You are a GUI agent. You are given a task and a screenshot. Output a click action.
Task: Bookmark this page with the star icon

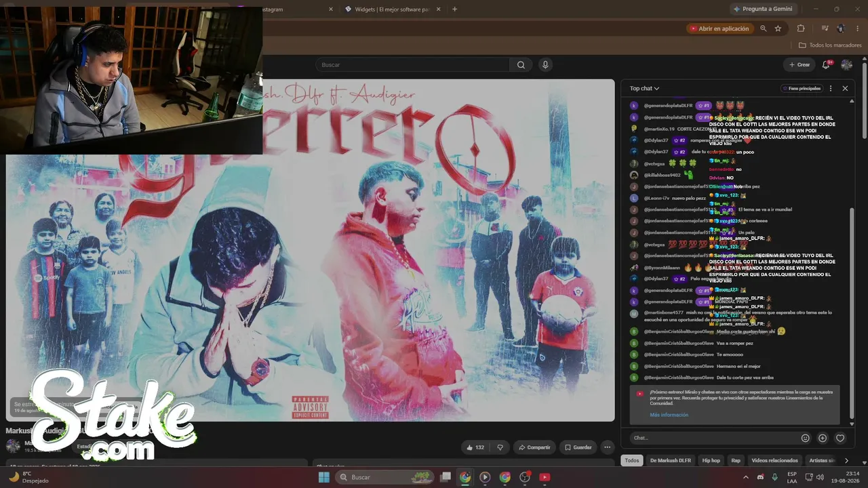point(778,28)
